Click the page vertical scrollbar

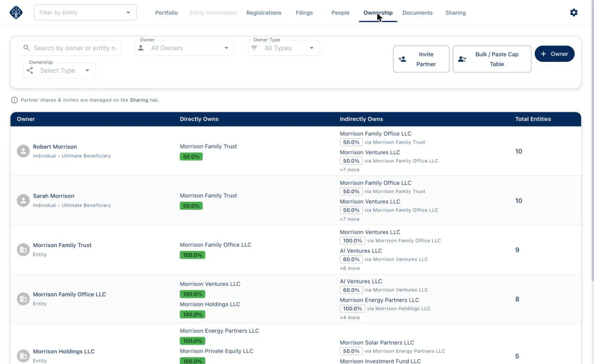[x=592, y=140]
